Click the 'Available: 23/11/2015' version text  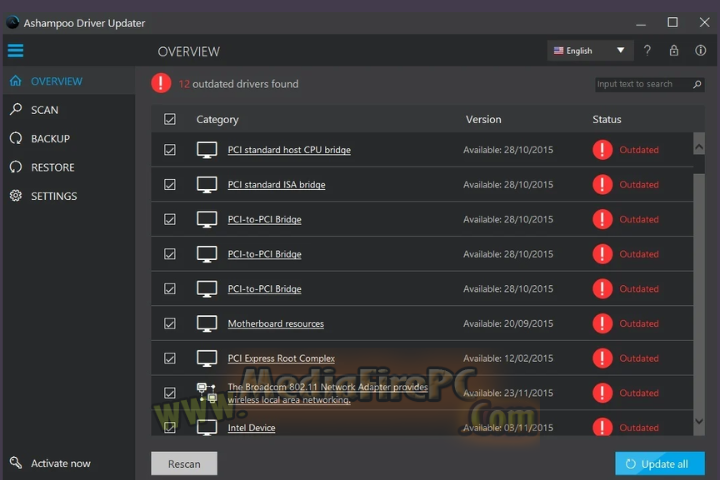tap(508, 393)
